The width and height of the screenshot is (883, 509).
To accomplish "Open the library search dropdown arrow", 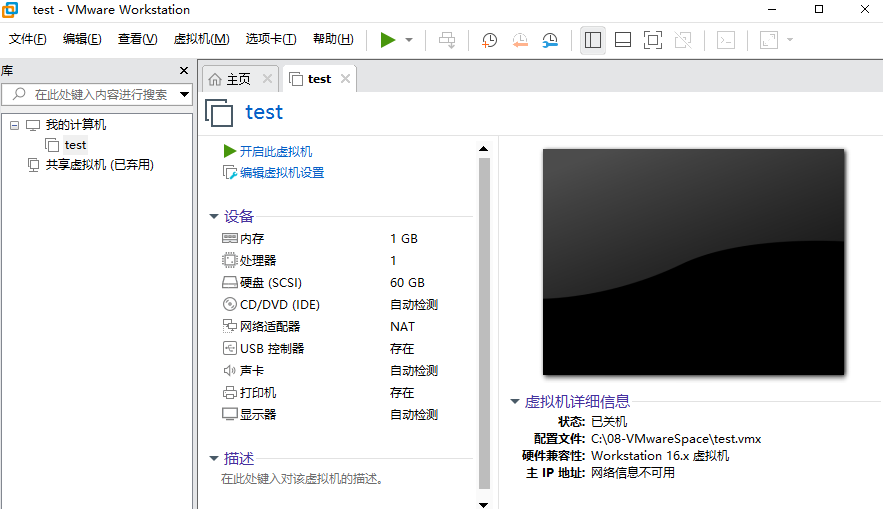I will [x=184, y=94].
